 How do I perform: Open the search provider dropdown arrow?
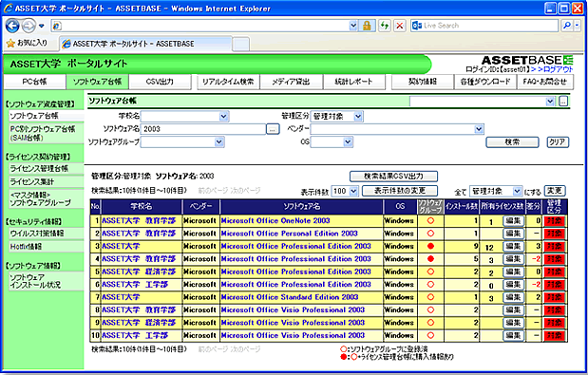point(578,26)
